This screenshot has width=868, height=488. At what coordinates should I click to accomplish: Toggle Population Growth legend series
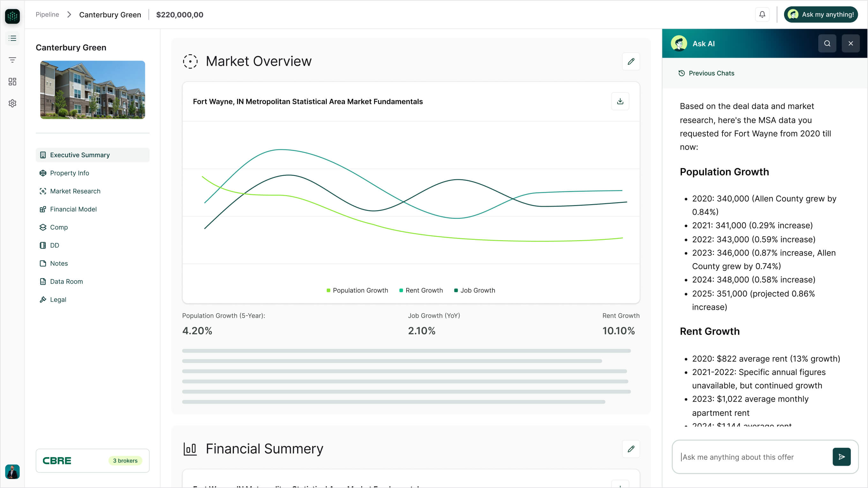point(357,290)
